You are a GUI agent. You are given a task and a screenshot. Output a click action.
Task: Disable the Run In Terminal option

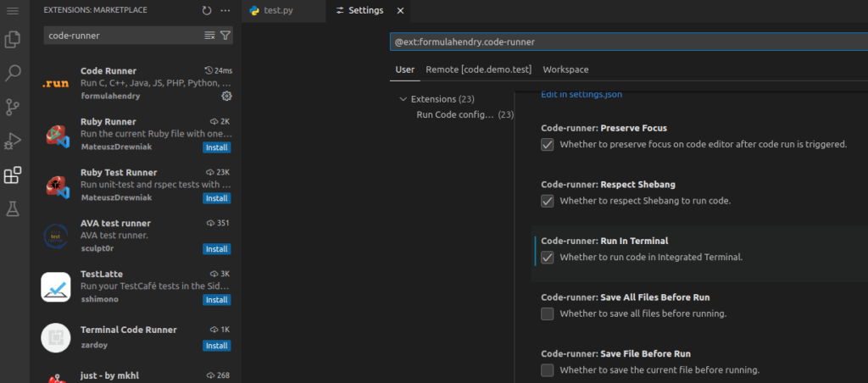pos(548,257)
